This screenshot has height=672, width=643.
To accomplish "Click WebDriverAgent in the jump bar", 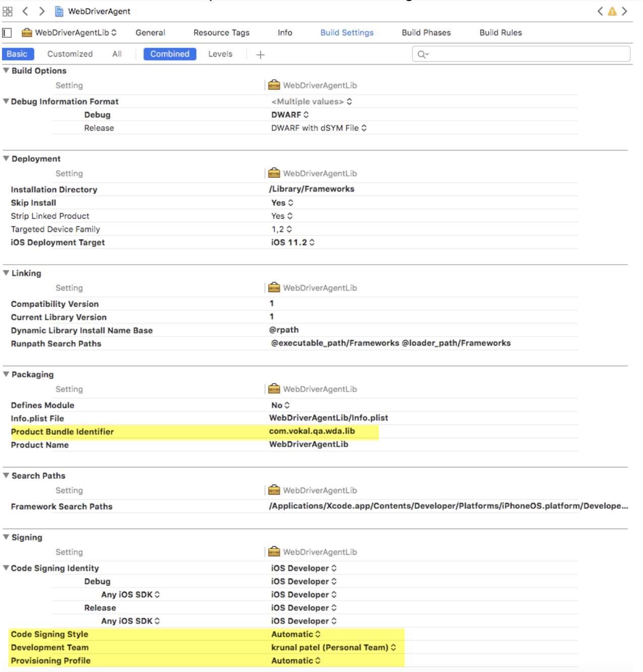I will (99, 11).
